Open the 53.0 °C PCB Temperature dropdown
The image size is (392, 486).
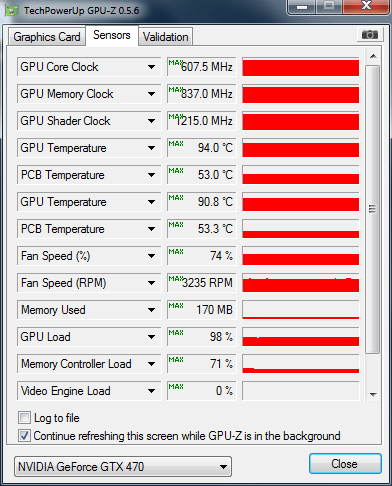(x=89, y=175)
